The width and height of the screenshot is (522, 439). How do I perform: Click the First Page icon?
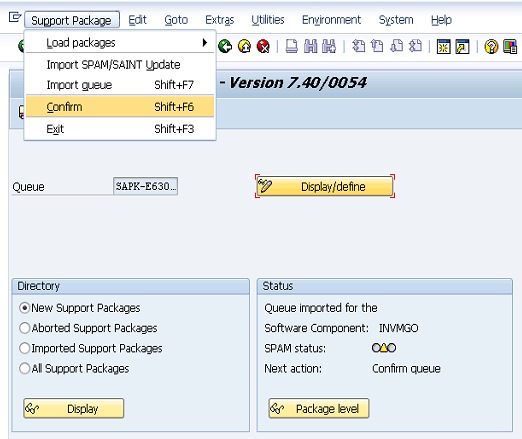point(359,46)
